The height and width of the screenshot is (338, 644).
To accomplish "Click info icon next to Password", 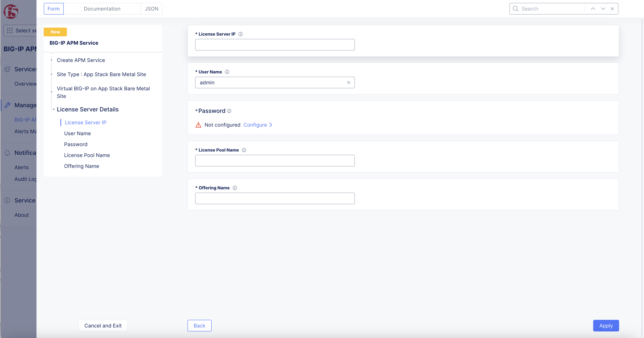I will click(x=229, y=111).
